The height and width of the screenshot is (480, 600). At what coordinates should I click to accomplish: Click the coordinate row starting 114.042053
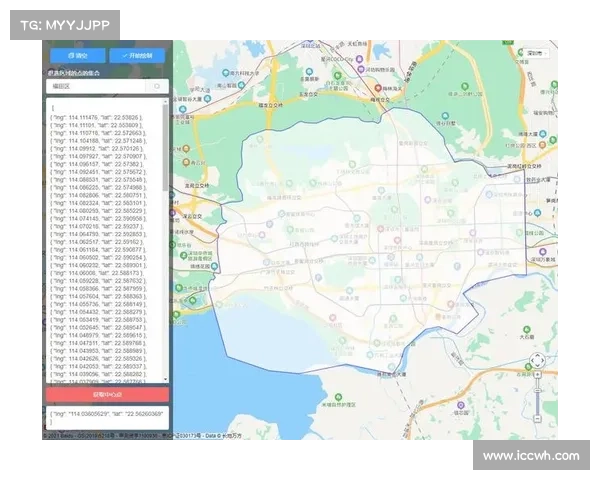tap(99, 366)
